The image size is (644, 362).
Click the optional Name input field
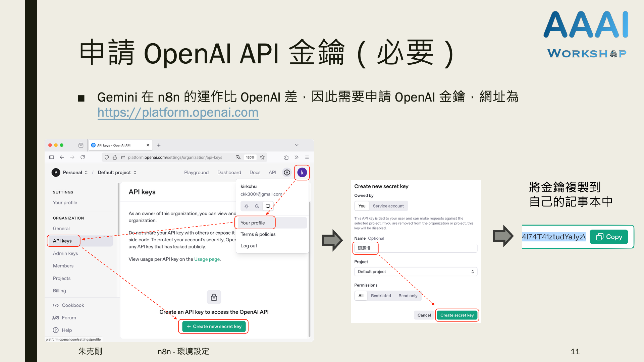point(415,248)
